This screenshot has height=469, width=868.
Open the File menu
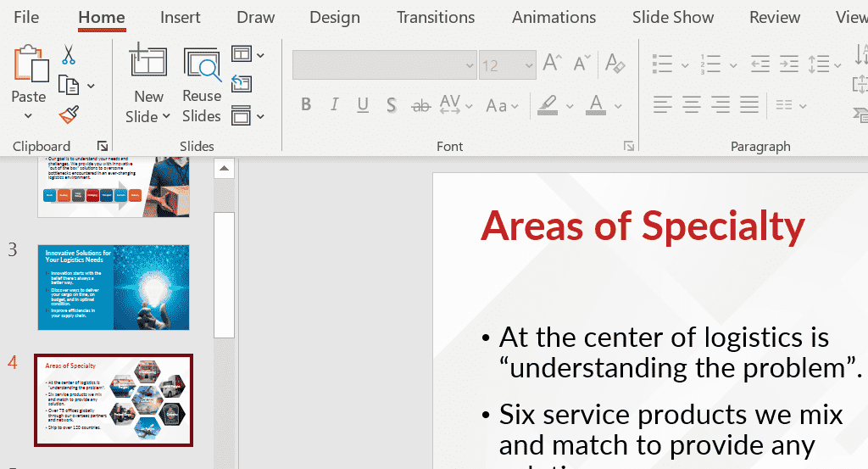click(26, 18)
